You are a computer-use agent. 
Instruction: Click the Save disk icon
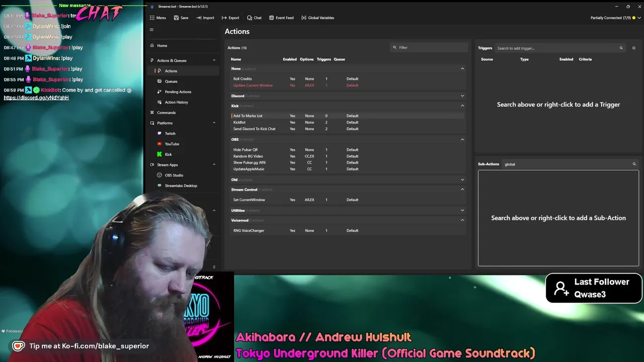tap(176, 18)
